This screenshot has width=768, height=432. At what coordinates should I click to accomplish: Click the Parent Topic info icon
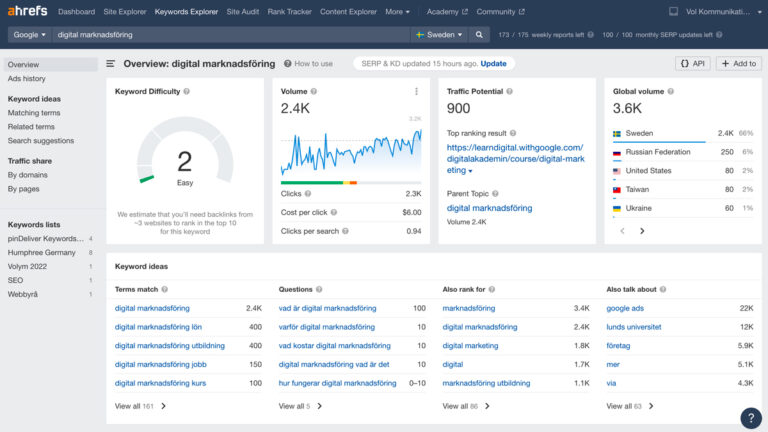pos(495,193)
